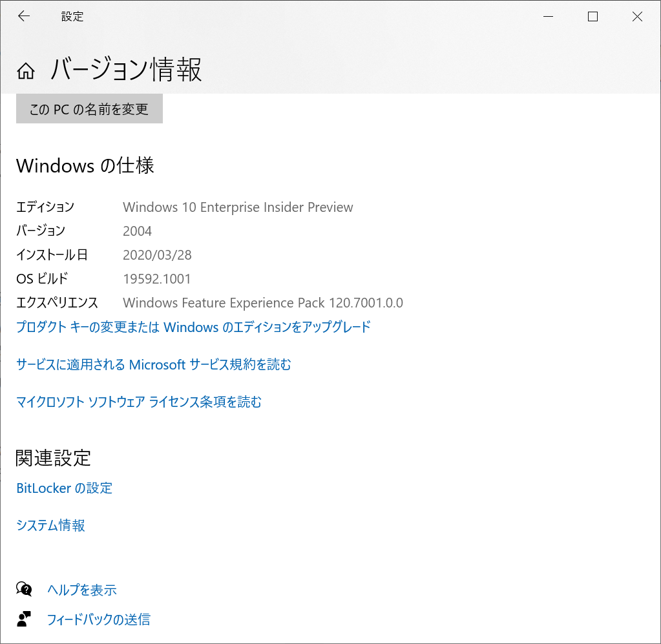Go back with the arrow icon
Viewport: 661px width, 644px height.
(24, 16)
